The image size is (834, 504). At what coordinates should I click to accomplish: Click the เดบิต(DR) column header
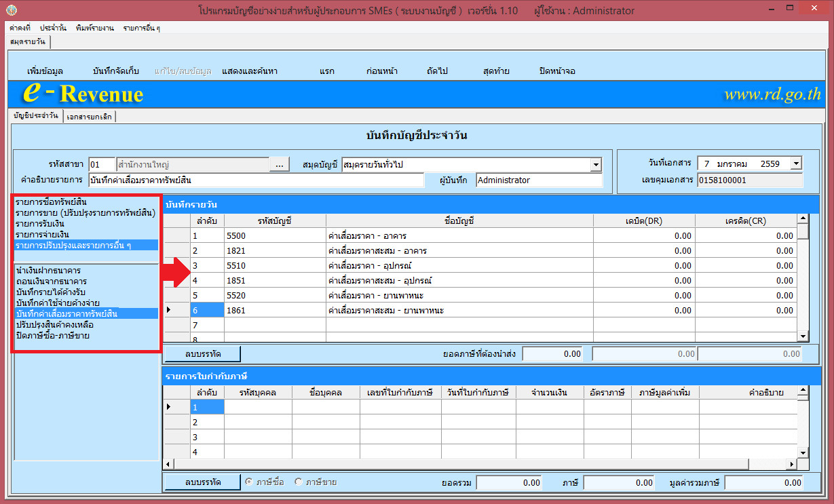tap(644, 220)
